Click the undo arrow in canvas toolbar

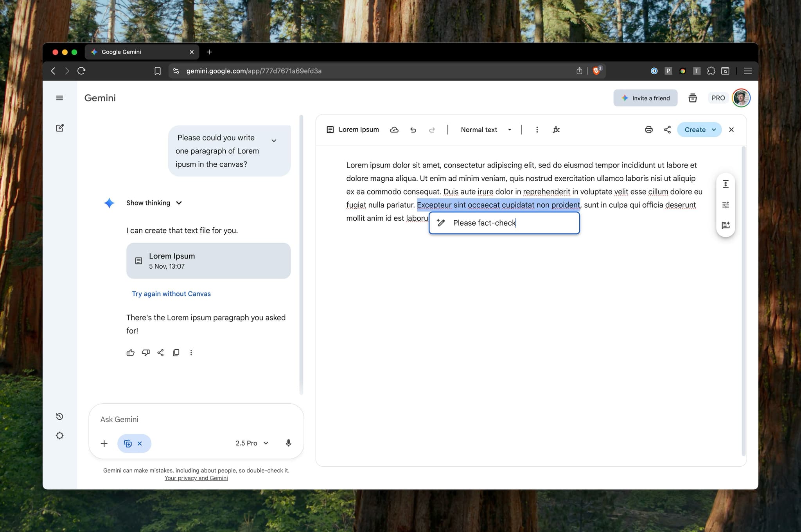coord(413,130)
